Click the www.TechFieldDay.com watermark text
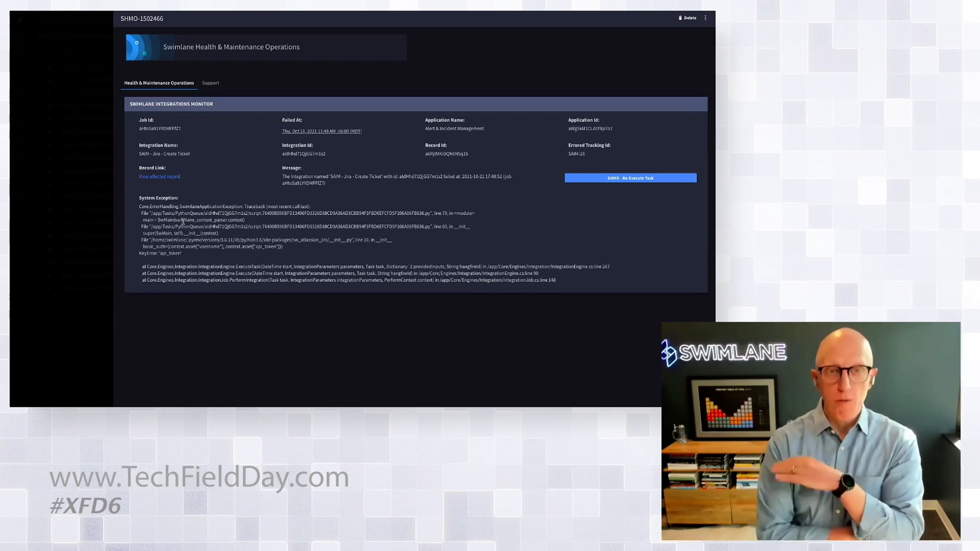Viewport: 980px width, 551px height. 199,477
